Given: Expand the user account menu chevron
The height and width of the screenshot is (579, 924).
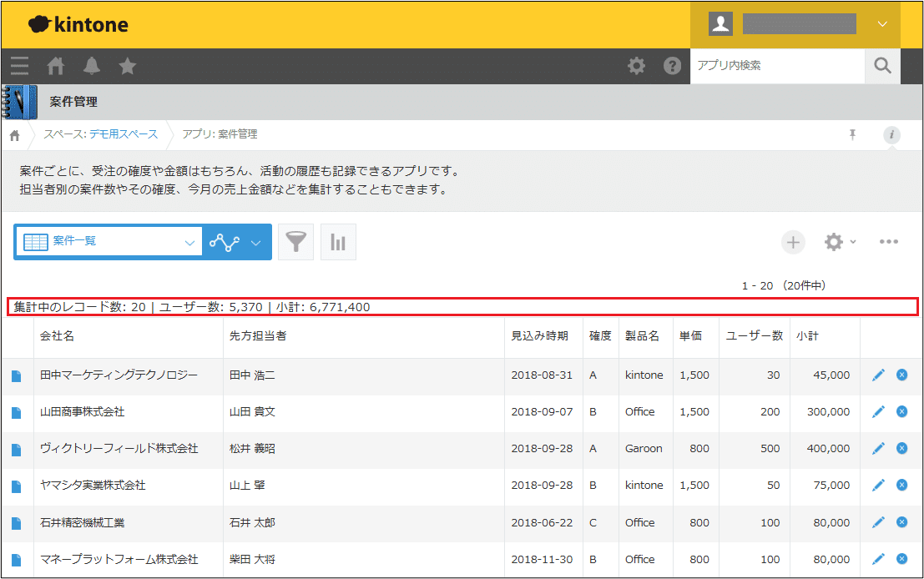Looking at the screenshot, I should [882, 24].
